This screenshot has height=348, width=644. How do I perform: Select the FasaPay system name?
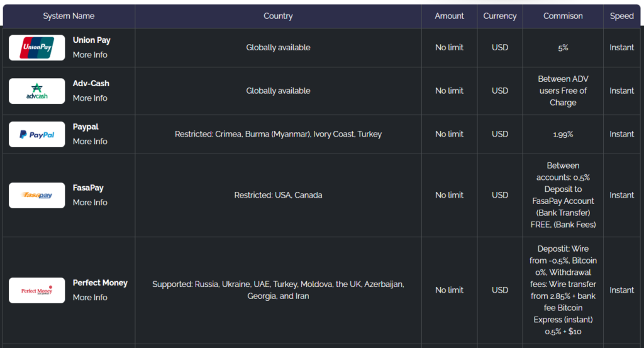[88, 188]
